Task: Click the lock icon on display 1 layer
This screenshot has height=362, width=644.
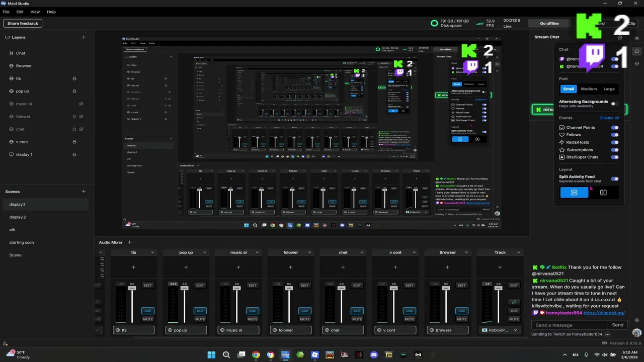Action: pyautogui.click(x=74, y=154)
